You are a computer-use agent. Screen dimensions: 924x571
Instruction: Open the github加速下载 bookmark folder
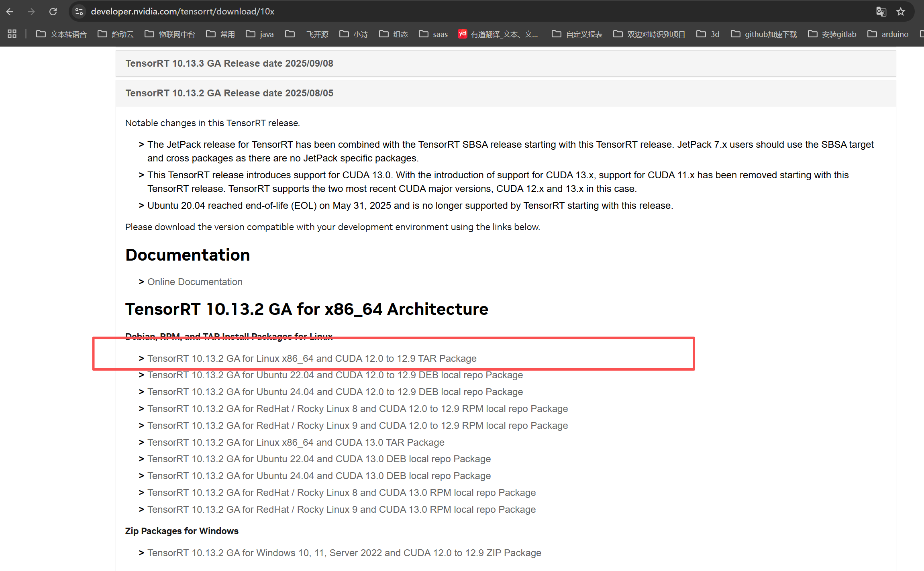coord(764,34)
